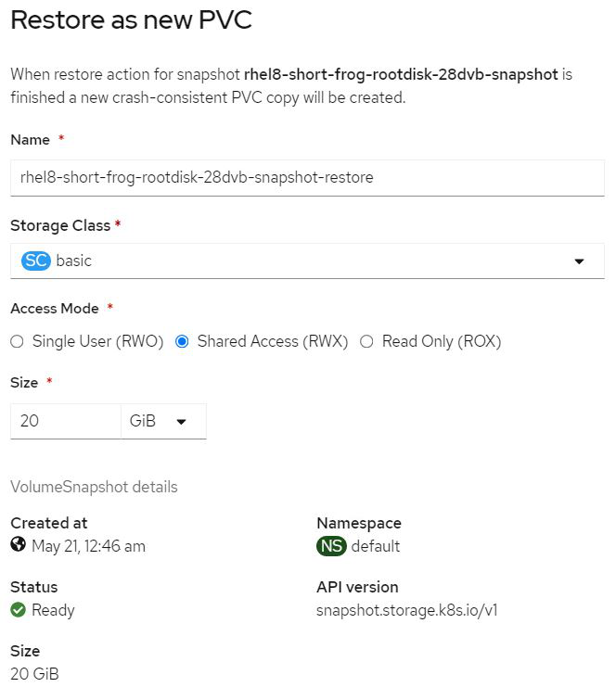Screen dimensions: 616x700
Task: Expand the GiB size unit dropdown
Action: [163, 421]
